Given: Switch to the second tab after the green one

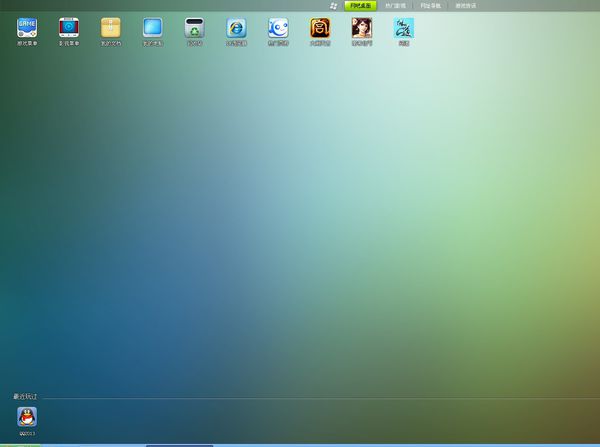Looking at the screenshot, I should [x=395, y=6].
